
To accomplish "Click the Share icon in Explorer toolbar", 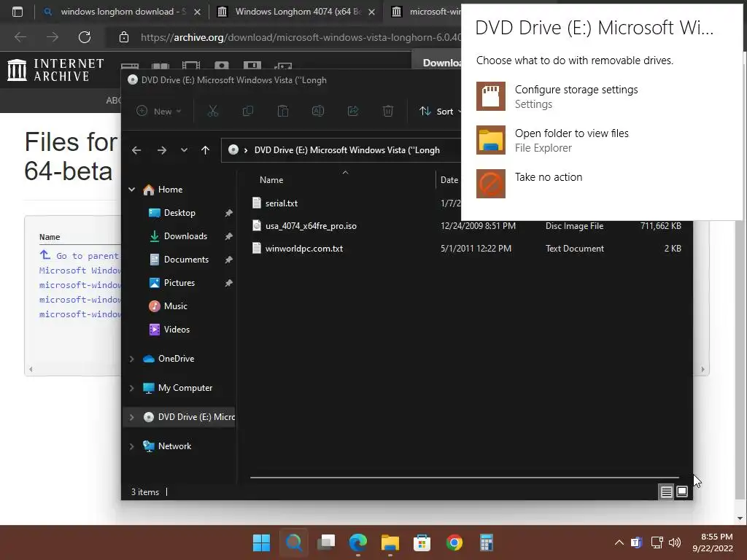I will click(353, 111).
